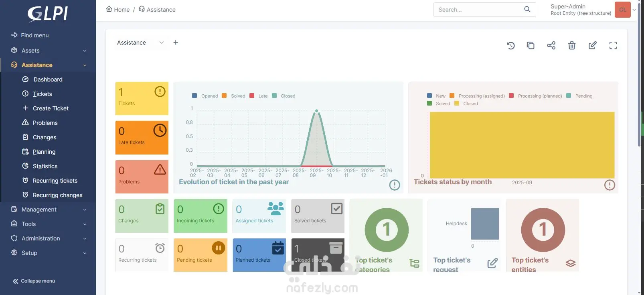Click the clone dashboard icon

(531, 45)
